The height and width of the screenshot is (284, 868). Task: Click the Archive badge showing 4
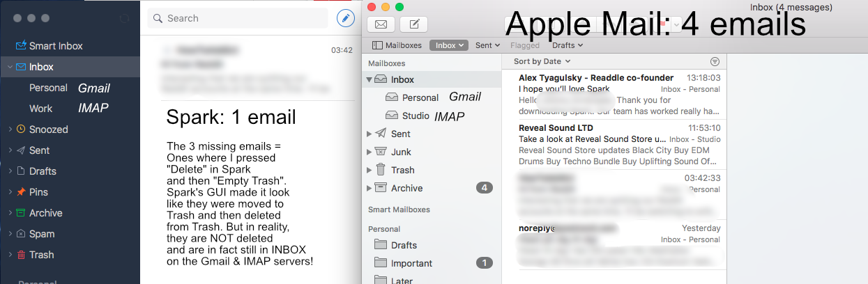pos(485,188)
